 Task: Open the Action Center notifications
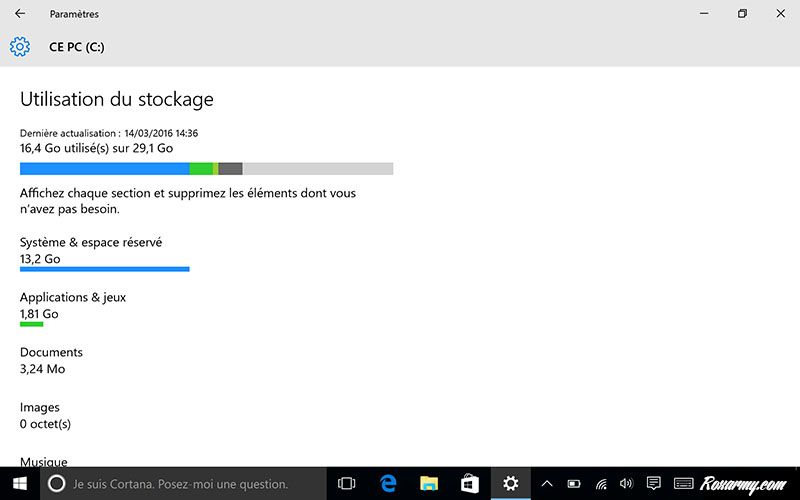pos(654,483)
